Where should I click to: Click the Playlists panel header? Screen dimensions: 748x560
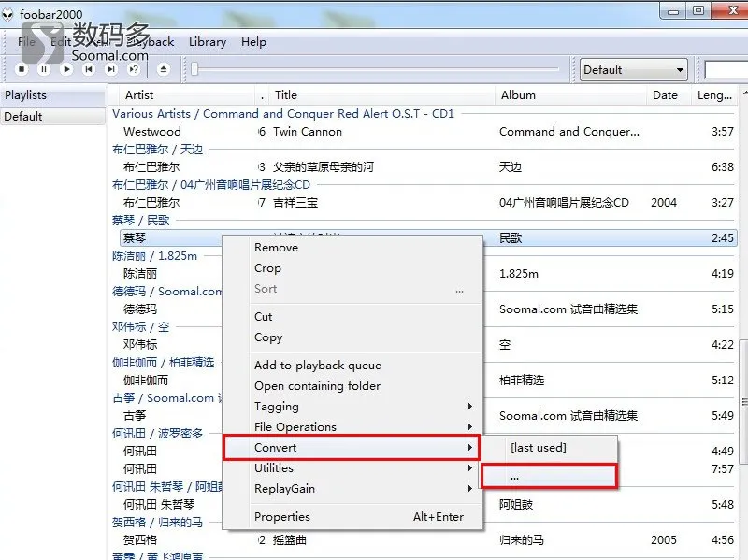tap(52, 95)
